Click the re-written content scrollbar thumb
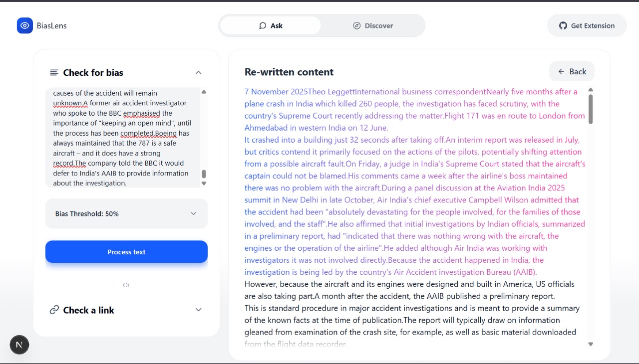 click(x=591, y=109)
